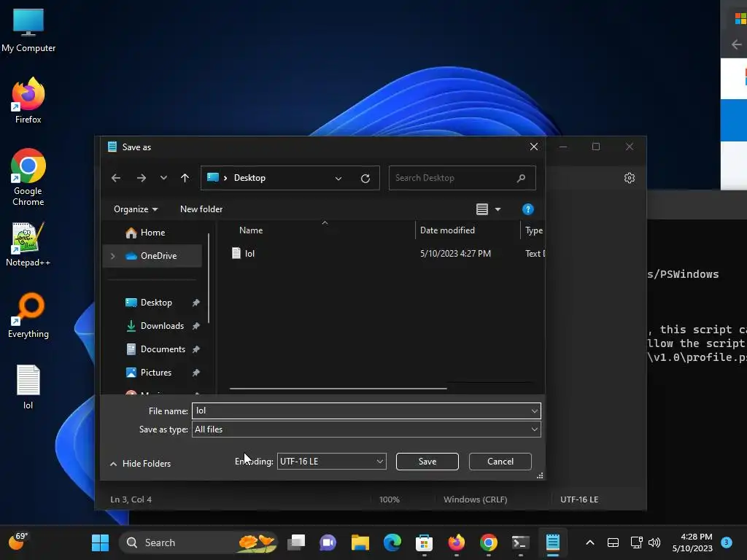Select Firefox desktop shortcut
Screen dimensions: 747x560
[28, 101]
